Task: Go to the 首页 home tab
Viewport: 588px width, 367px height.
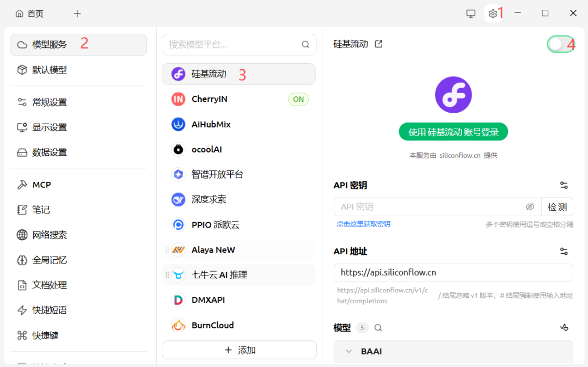Action: tap(29, 14)
